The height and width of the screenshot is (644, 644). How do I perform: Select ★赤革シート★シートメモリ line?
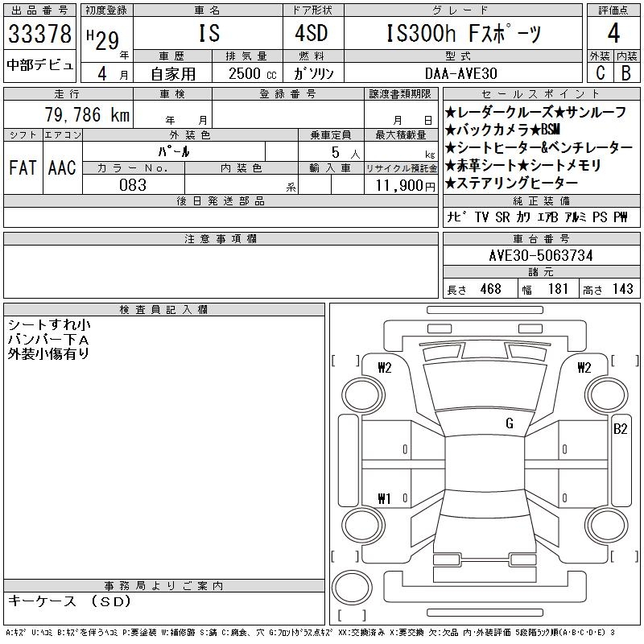(522, 165)
